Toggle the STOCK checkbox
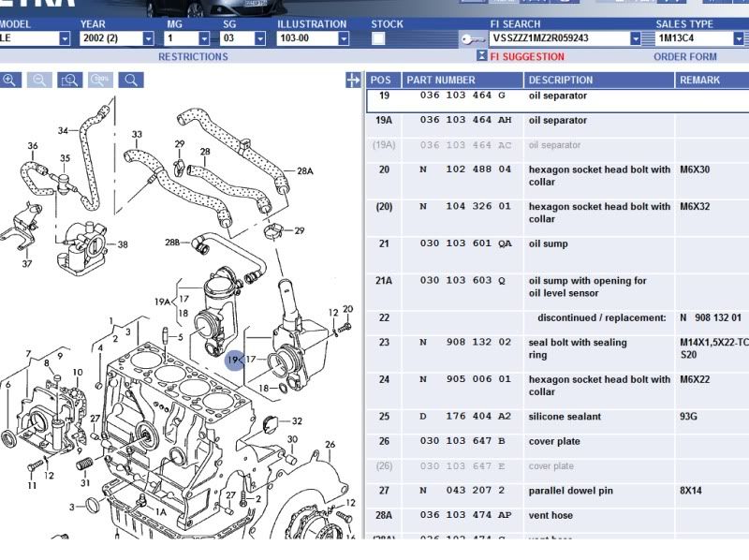The image size is (749, 560). point(378,39)
